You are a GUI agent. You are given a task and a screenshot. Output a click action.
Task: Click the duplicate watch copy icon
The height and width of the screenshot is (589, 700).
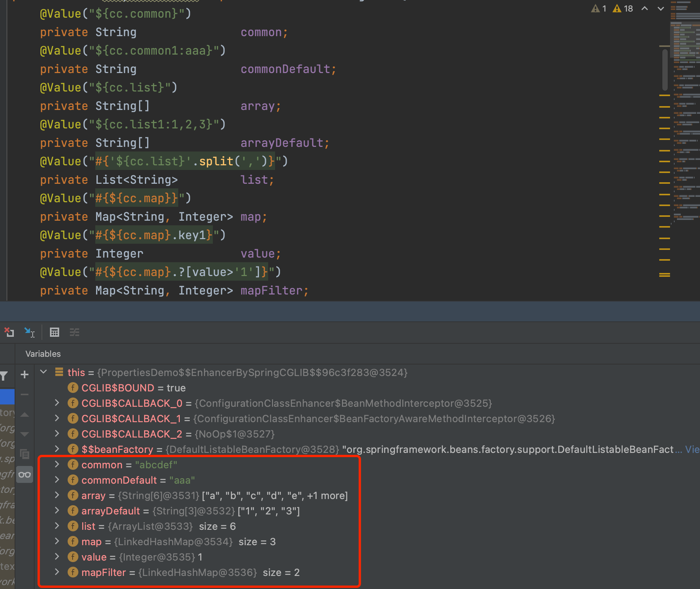(25, 454)
